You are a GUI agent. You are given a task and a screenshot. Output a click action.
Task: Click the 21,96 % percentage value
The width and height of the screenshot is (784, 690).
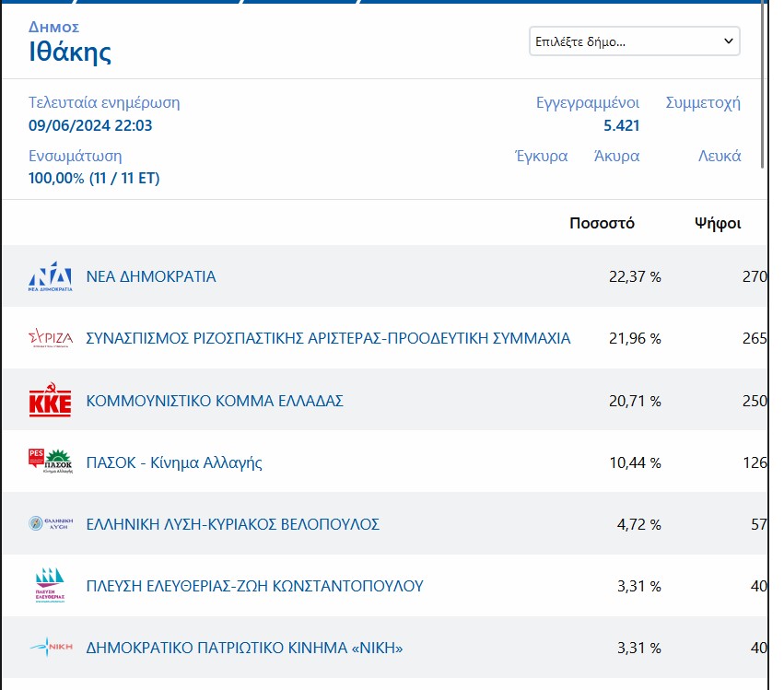[635, 338]
